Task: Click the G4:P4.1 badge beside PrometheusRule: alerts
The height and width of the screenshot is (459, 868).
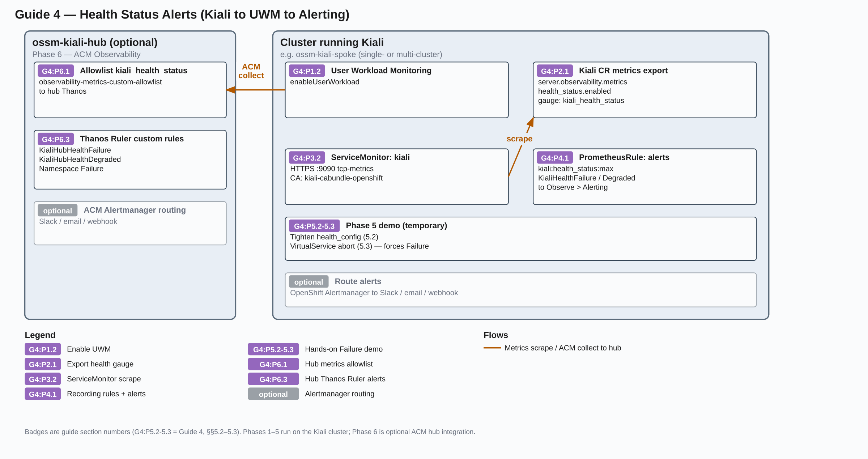Action: (x=555, y=158)
